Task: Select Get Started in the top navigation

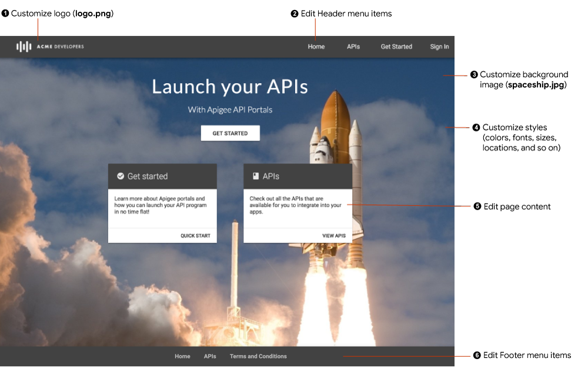Action: (x=396, y=47)
